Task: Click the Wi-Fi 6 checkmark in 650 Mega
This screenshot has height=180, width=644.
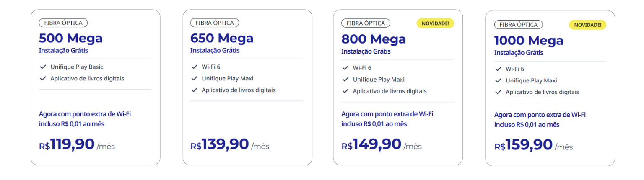Action: tap(194, 67)
